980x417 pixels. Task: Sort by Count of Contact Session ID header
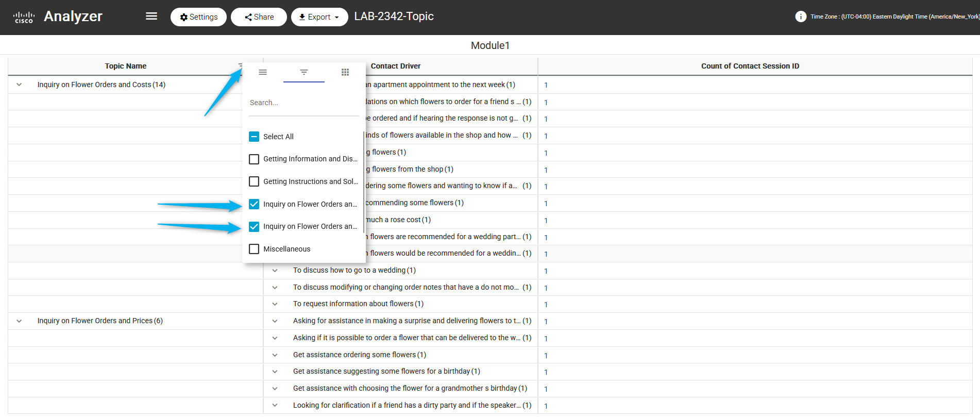coord(750,66)
